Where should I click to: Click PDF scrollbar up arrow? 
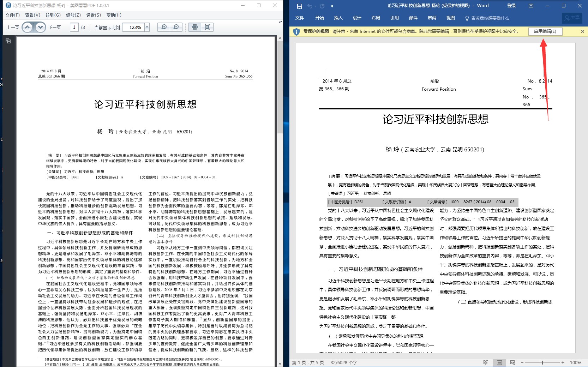point(280,38)
